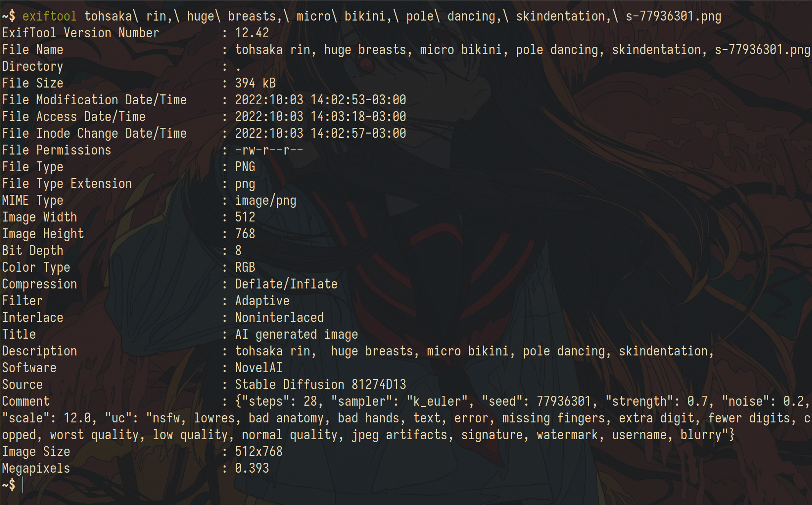Click the Color Type value RGB
This screenshot has height=505, width=812.
[245, 267]
